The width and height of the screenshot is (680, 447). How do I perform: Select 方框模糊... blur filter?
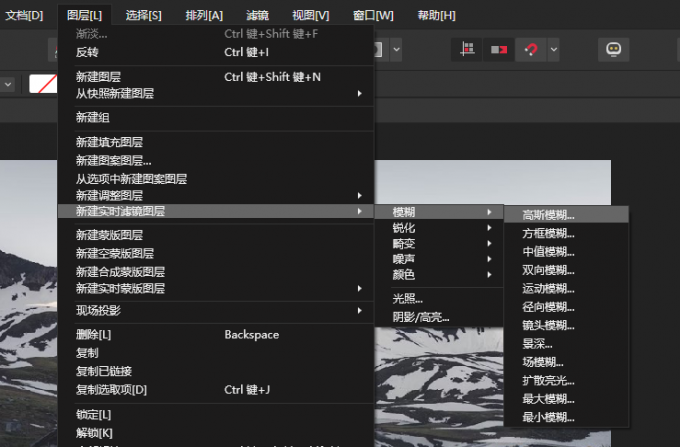tap(566, 234)
